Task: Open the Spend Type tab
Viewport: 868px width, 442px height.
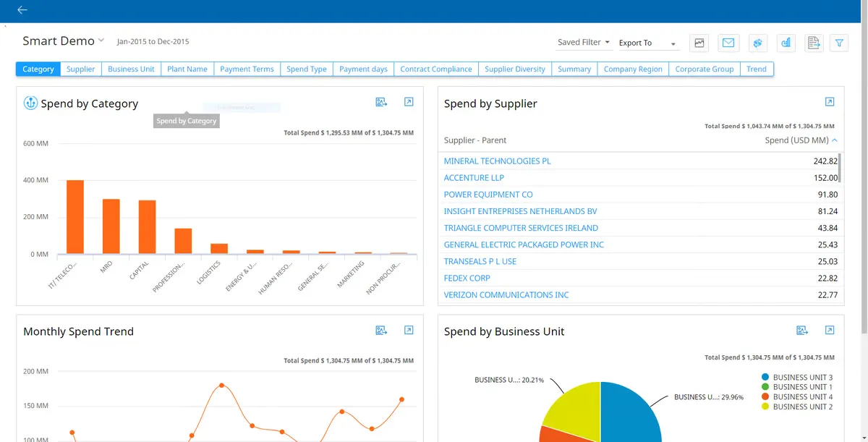Action: point(307,69)
